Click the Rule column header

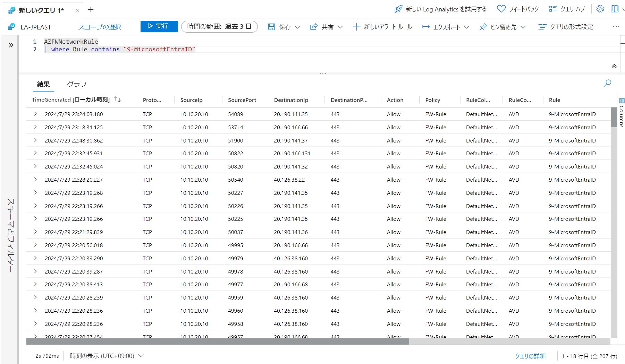tap(554, 100)
